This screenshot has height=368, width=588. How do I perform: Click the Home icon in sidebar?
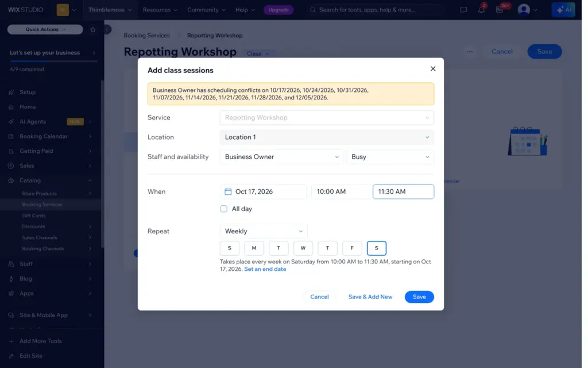11,107
